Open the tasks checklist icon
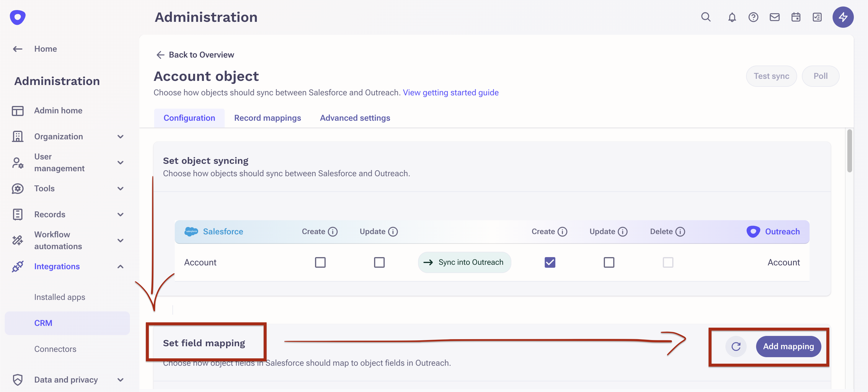868x392 pixels. point(817,17)
